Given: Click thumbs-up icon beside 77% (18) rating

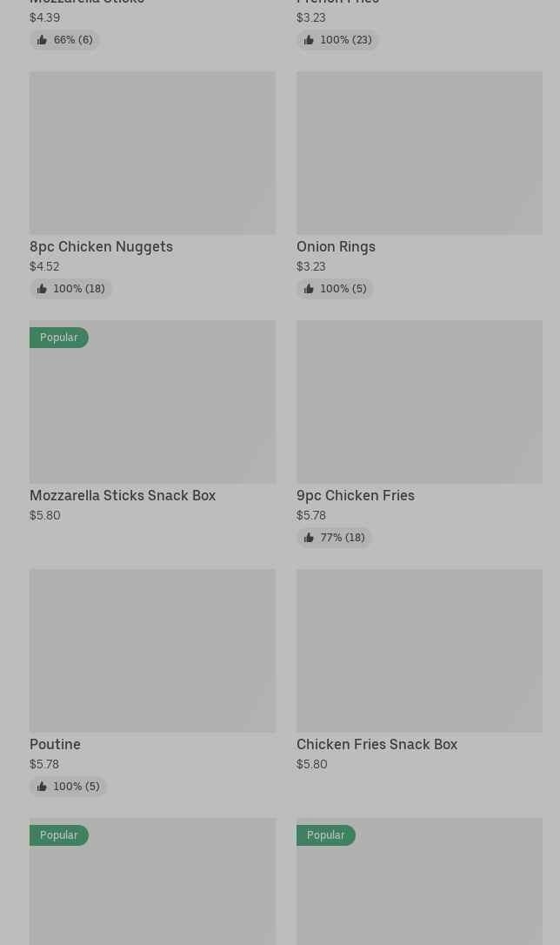Looking at the screenshot, I should [309, 538].
